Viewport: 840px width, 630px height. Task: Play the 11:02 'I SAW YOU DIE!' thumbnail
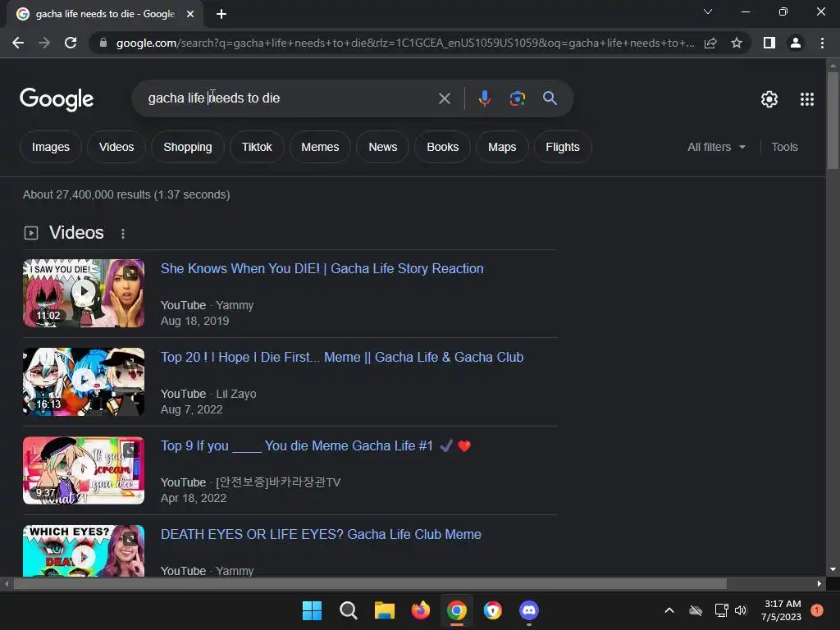pos(84,293)
